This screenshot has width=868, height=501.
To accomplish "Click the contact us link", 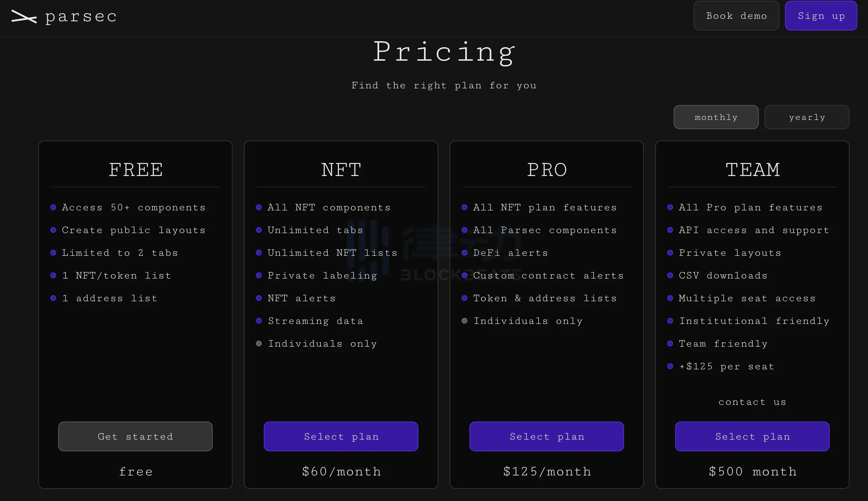I will (x=752, y=402).
